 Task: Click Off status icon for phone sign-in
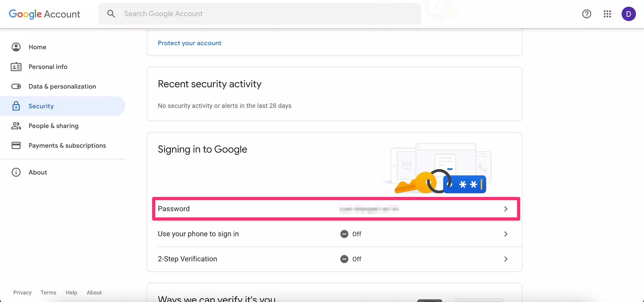[x=344, y=234]
